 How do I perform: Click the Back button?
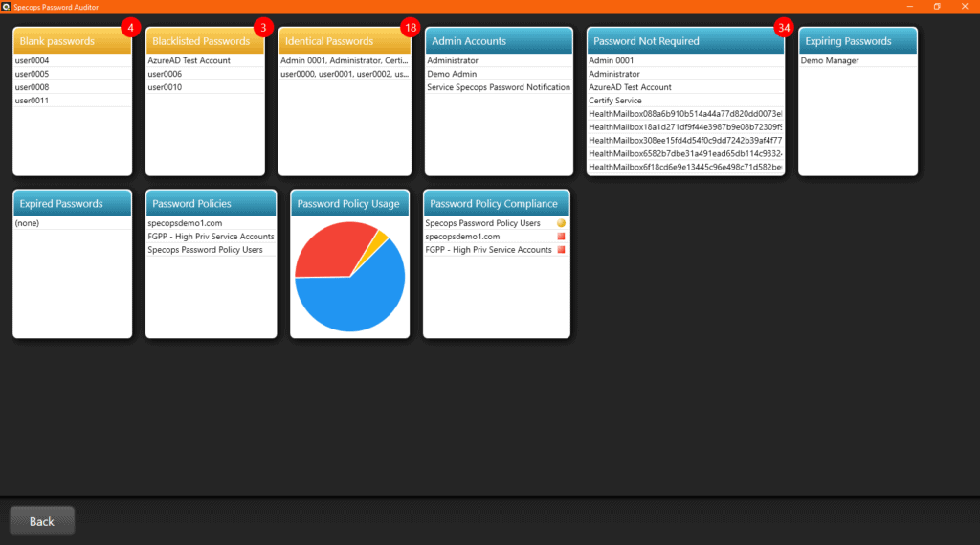pyautogui.click(x=42, y=521)
